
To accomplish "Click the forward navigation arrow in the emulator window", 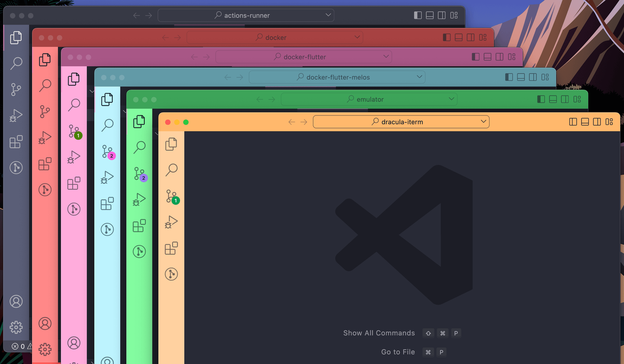I will coord(272,99).
